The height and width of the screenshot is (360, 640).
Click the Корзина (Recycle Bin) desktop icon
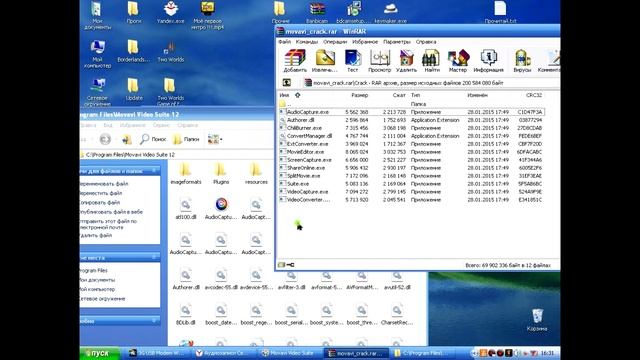click(x=537, y=320)
